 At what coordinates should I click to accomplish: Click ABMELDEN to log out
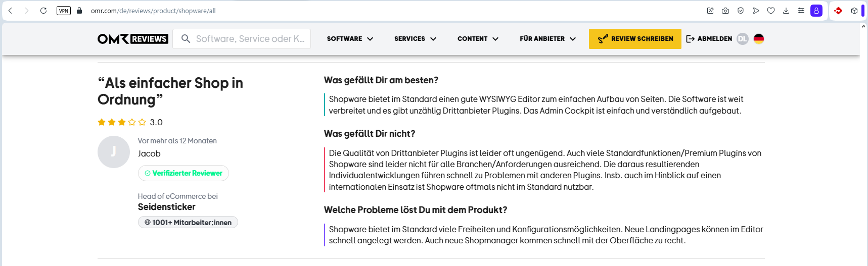[x=709, y=39]
